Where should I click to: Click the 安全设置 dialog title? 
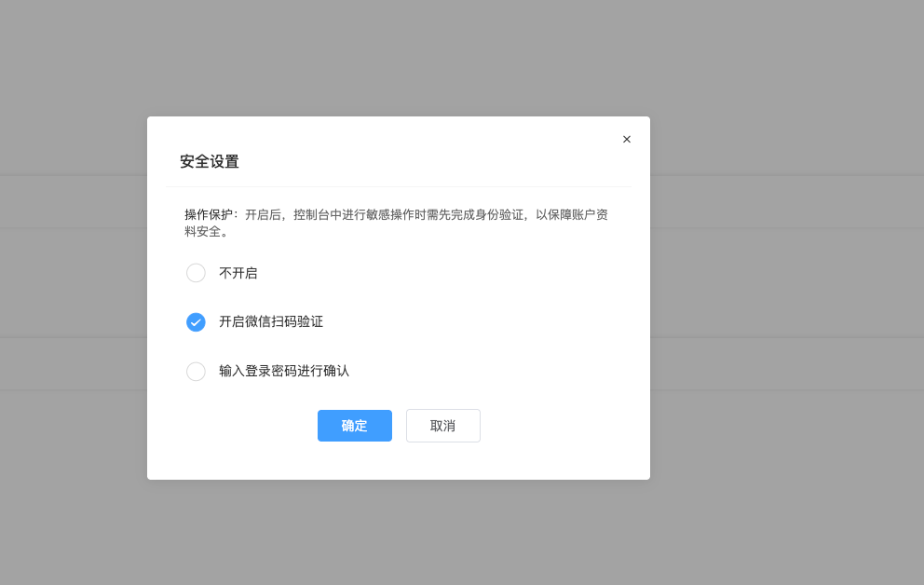(x=210, y=162)
